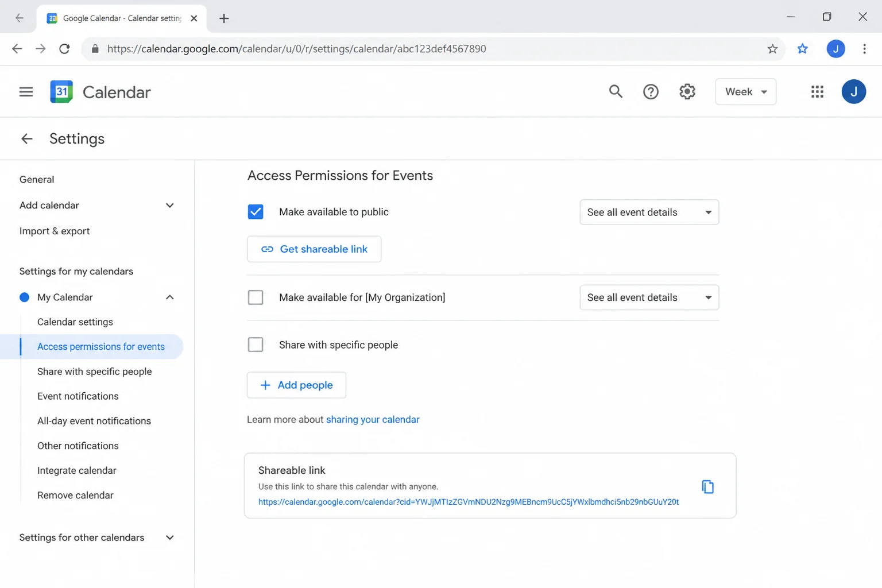The image size is (882, 588).
Task: Click the My Calendar blue color dot
Action: click(x=24, y=297)
